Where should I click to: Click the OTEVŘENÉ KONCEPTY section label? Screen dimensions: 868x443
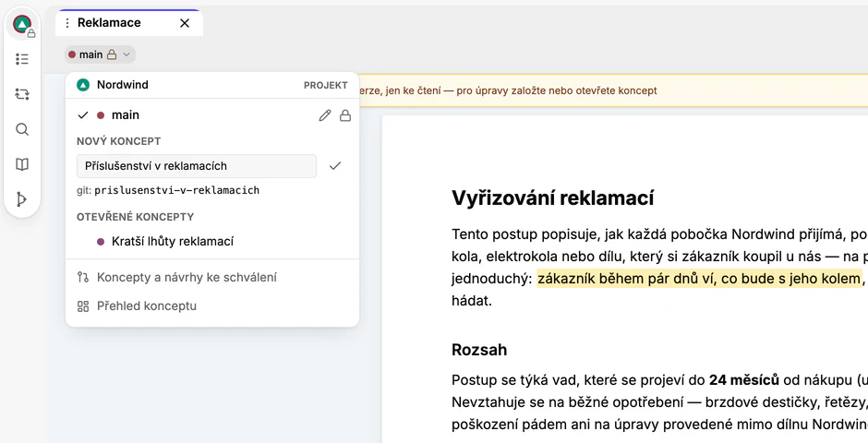coord(136,217)
